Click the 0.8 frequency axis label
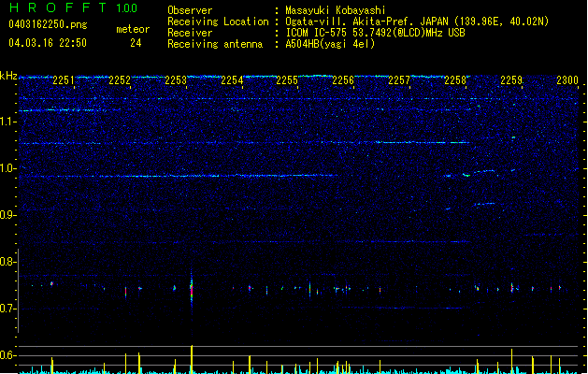This screenshot has width=588, height=374. click(x=8, y=262)
